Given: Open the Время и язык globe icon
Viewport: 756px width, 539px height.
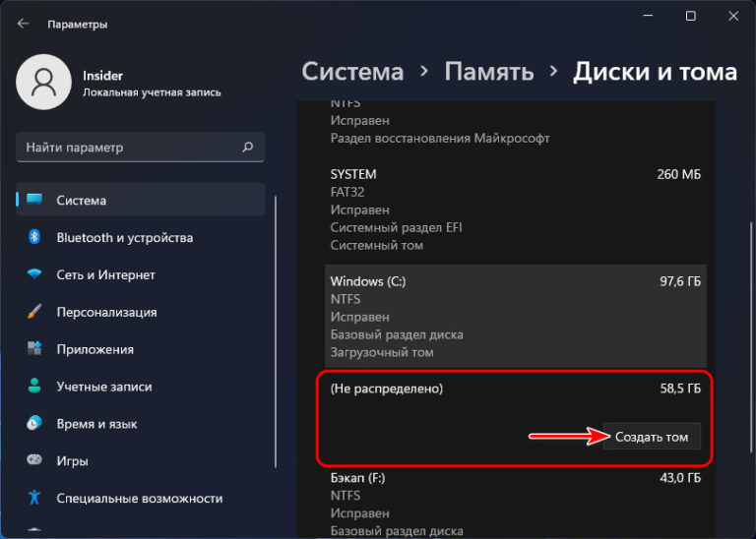Looking at the screenshot, I should [x=34, y=424].
